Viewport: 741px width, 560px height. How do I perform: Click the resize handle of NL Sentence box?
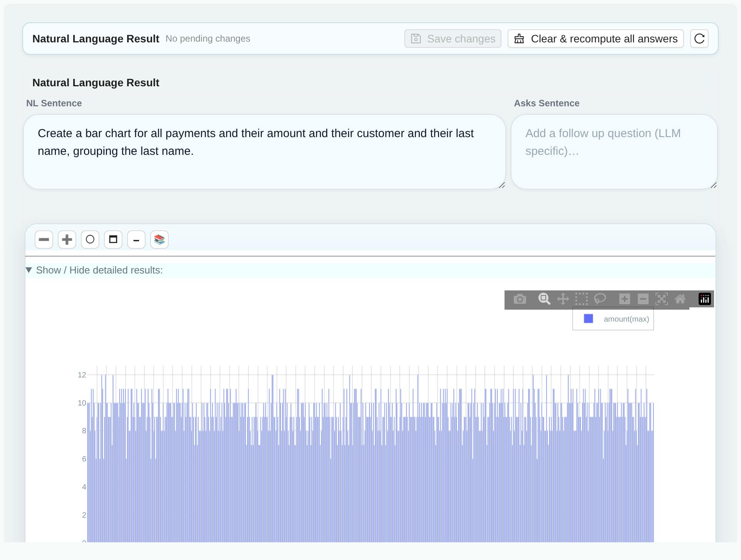(x=502, y=185)
